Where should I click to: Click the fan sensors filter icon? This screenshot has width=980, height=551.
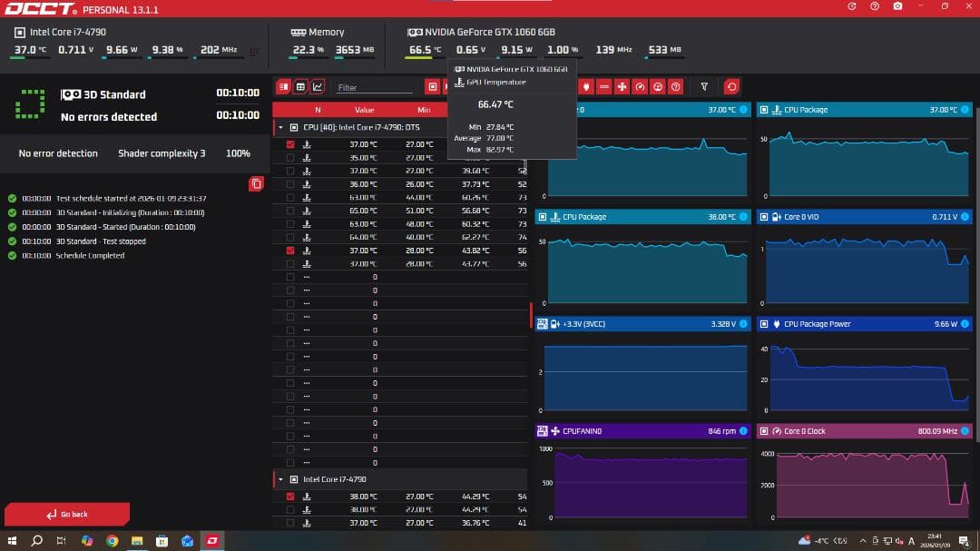point(622,87)
